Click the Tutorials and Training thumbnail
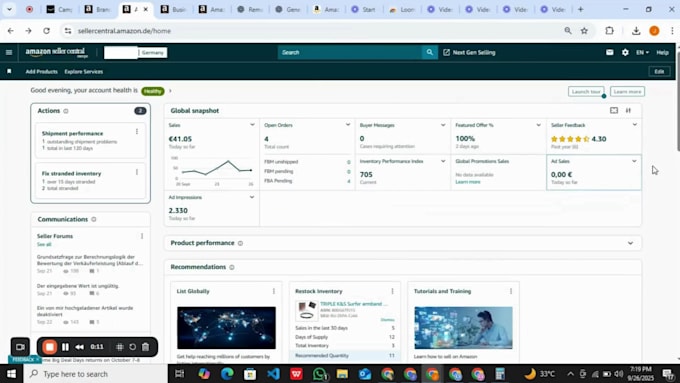 click(x=463, y=328)
